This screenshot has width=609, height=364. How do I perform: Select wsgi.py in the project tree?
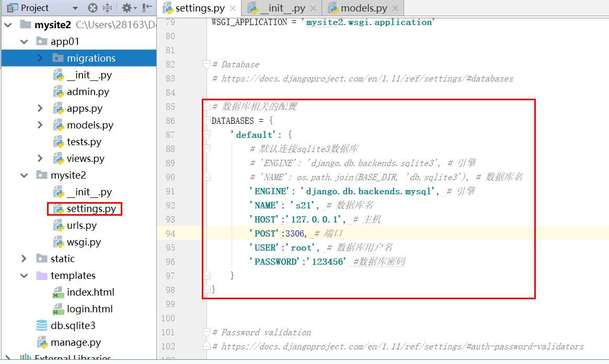point(84,242)
